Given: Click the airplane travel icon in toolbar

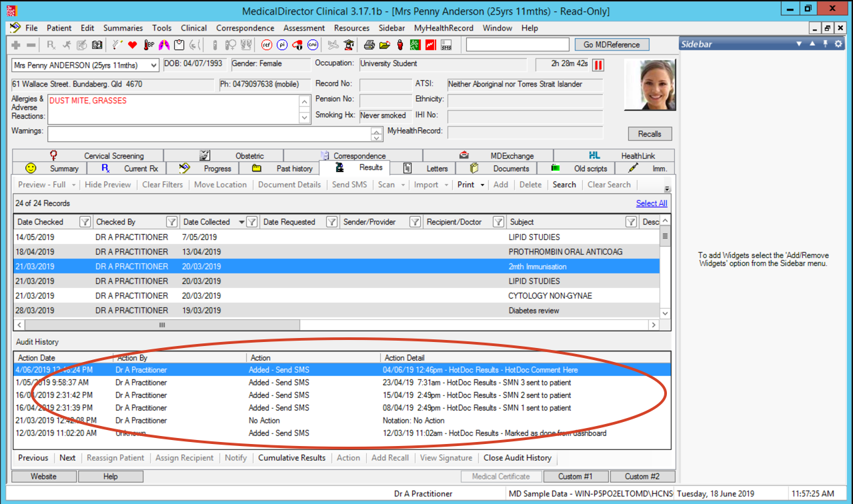Looking at the screenshot, I should (x=333, y=45).
